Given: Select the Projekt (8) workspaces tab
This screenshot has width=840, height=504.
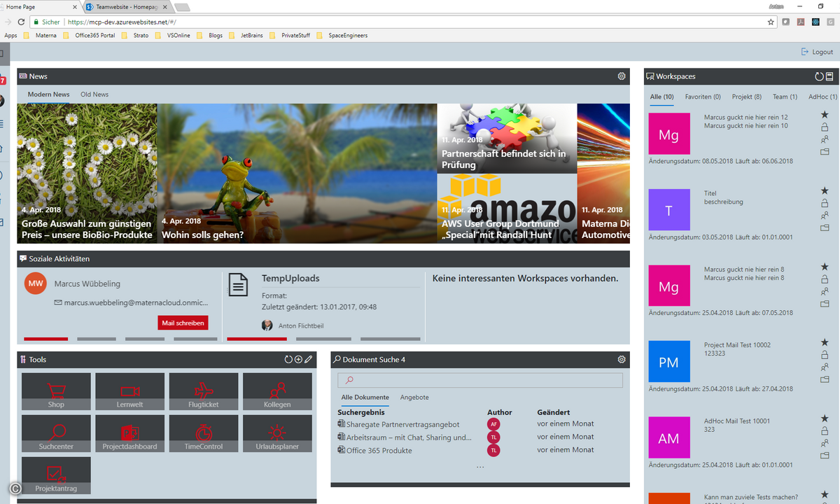Looking at the screenshot, I should [747, 97].
